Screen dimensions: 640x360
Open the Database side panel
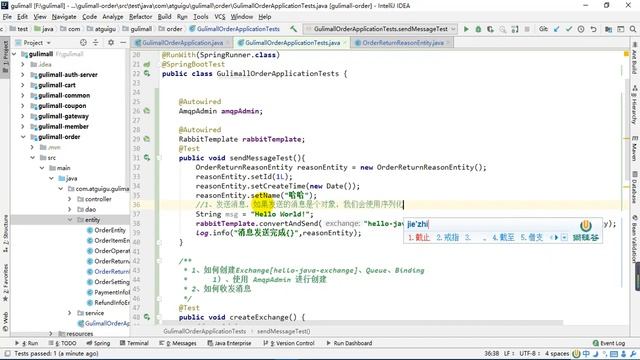[x=635, y=187]
